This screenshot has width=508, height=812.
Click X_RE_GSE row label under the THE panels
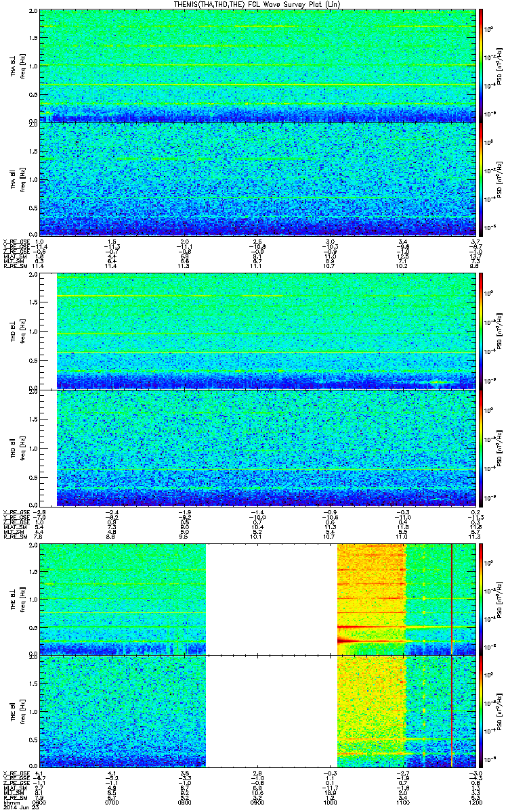[x=17, y=773]
